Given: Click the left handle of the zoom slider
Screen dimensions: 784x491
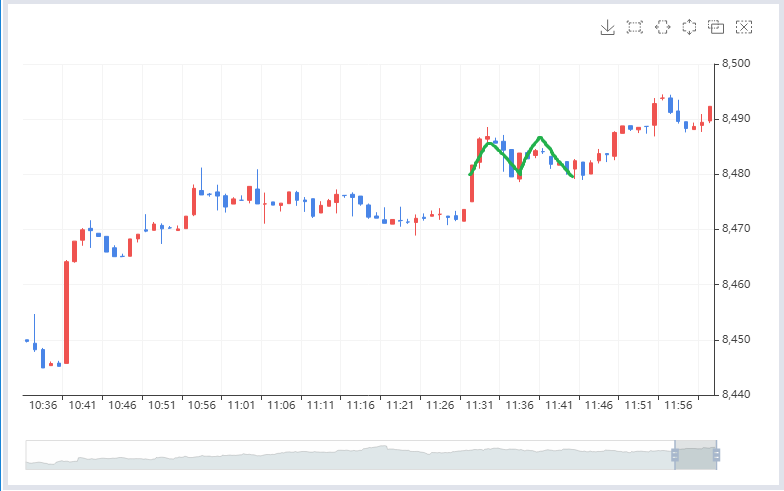Looking at the screenshot, I should 674,455.
